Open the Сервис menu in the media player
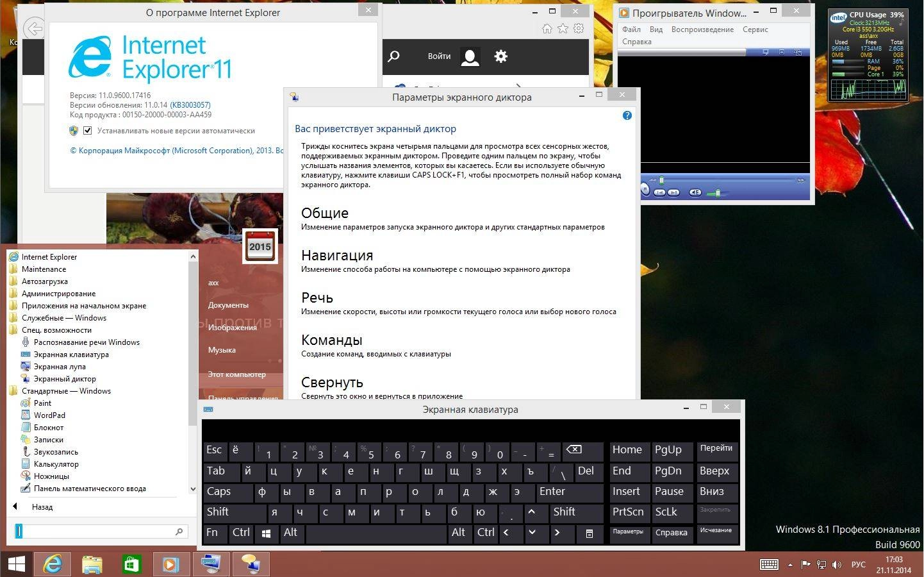 pyautogui.click(x=755, y=29)
